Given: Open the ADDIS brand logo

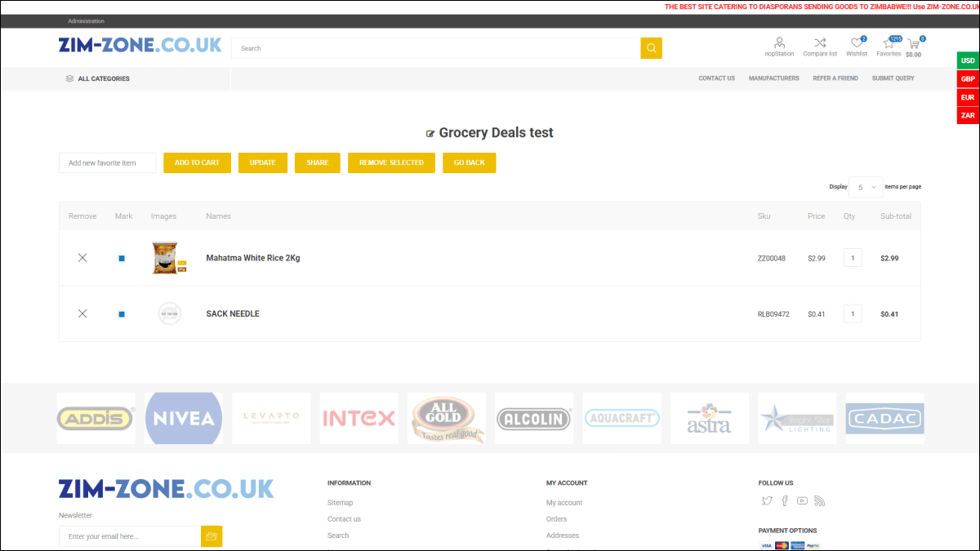Looking at the screenshot, I should point(96,419).
